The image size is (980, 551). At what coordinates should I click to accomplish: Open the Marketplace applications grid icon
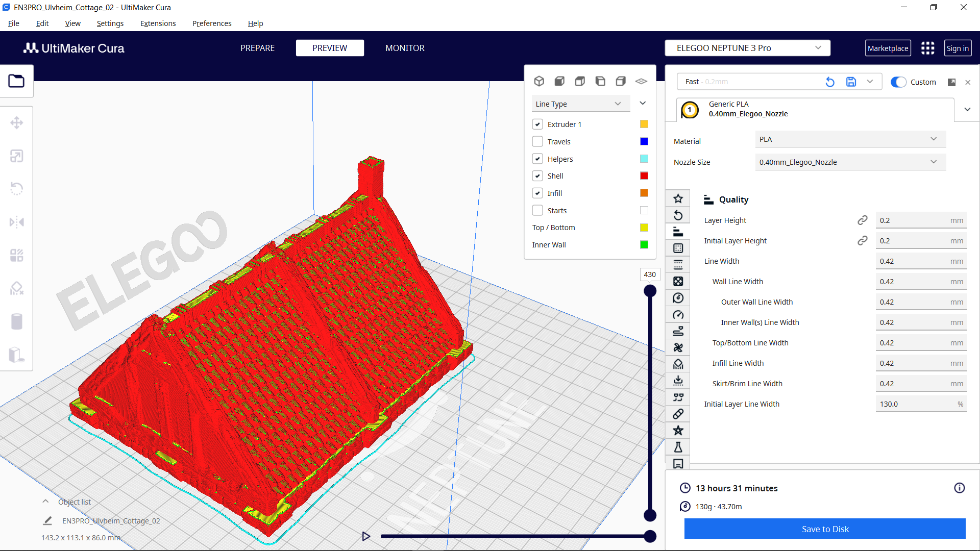[x=927, y=47]
